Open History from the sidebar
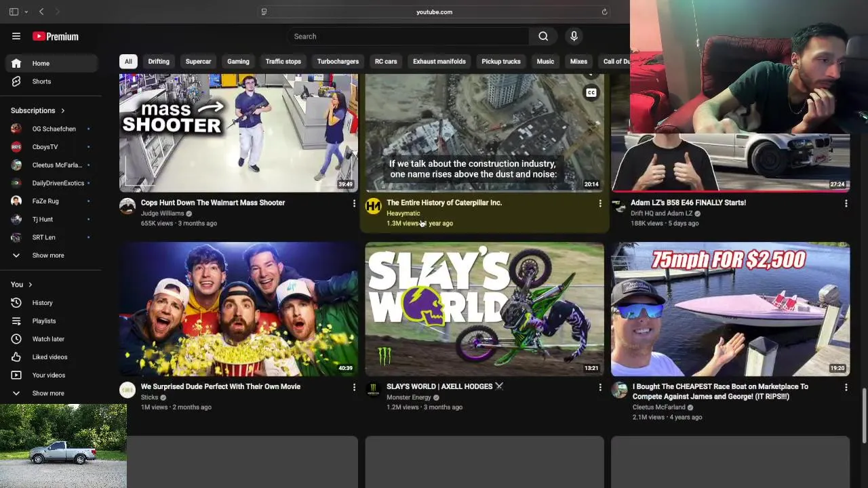This screenshot has width=868, height=488. (x=52, y=303)
